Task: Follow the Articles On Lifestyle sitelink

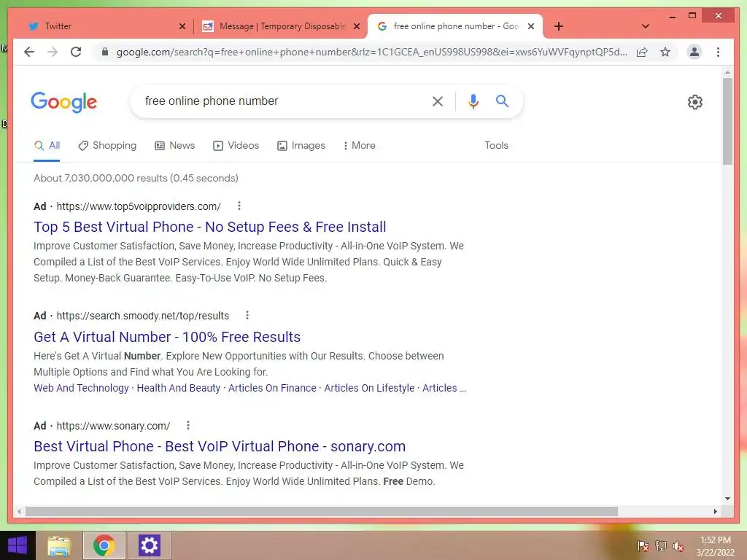Action: (x=369, y=388)
